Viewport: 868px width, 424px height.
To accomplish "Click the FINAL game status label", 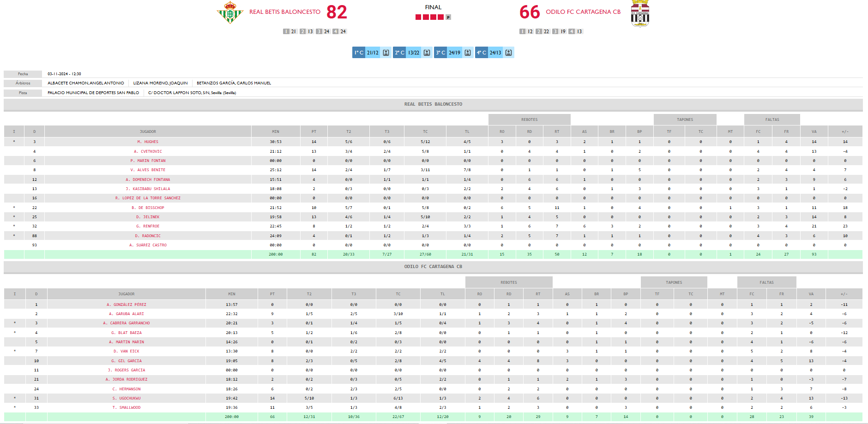I will click(x=433, y=7).
